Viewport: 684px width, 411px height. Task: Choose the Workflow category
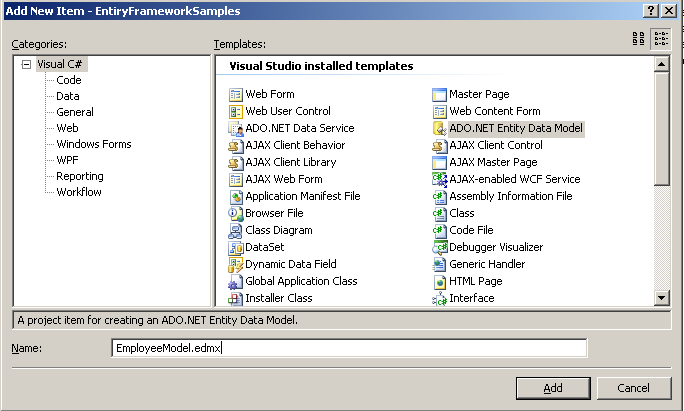79,192
